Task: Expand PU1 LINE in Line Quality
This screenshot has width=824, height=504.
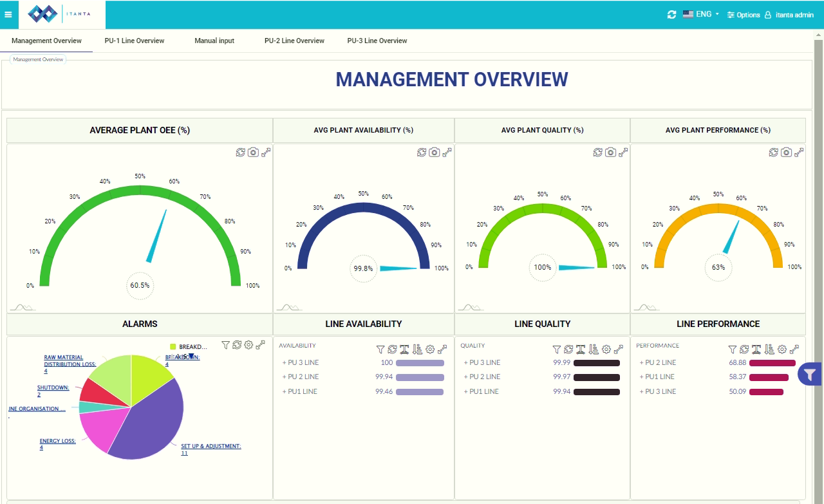Action: pos(481,391)
